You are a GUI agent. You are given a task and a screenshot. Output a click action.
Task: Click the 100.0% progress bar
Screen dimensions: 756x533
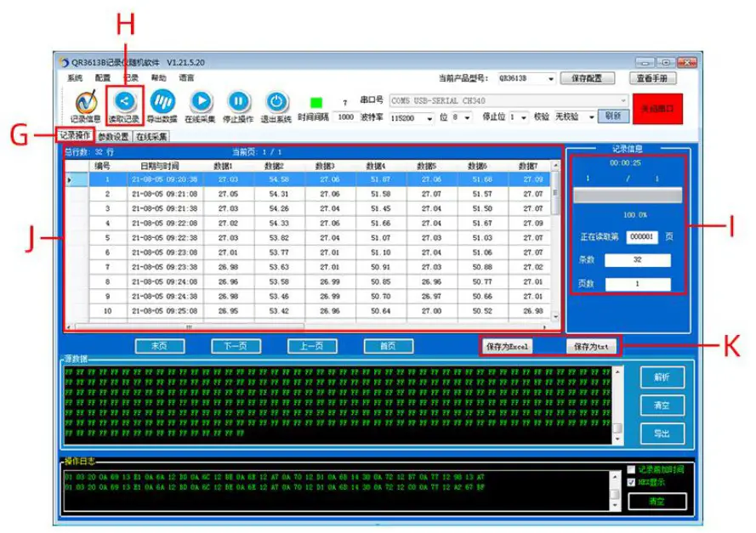[628, 196]
